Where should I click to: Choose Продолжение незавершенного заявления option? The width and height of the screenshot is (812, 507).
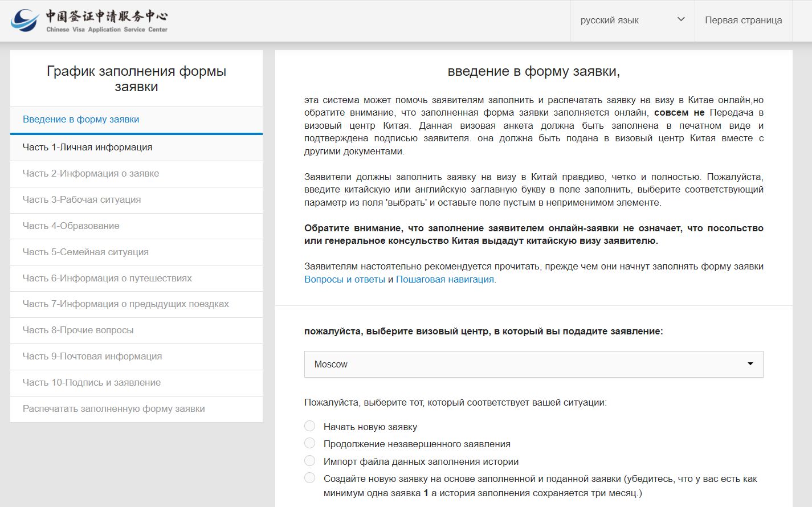tap(310, 443)
